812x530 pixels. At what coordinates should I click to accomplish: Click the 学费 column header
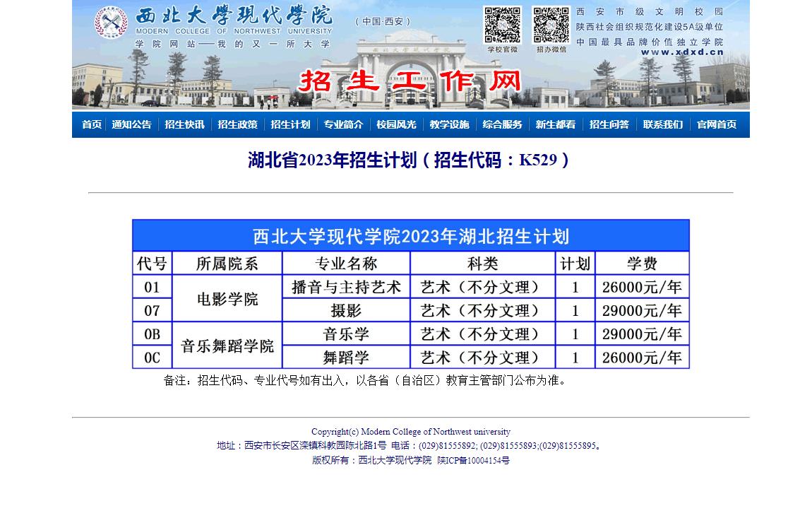pyautogui.click(x=642, y=264)
